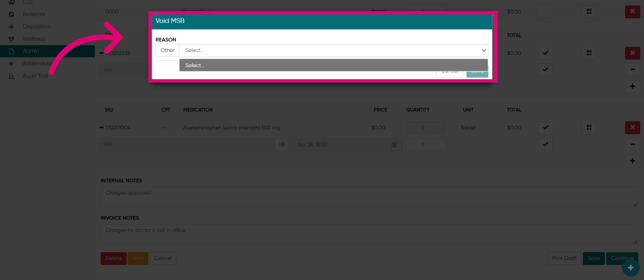This screenshot has height=280, width=644.
Task: Click Acetaminophen quantity field
Action: tap(426, 128)
